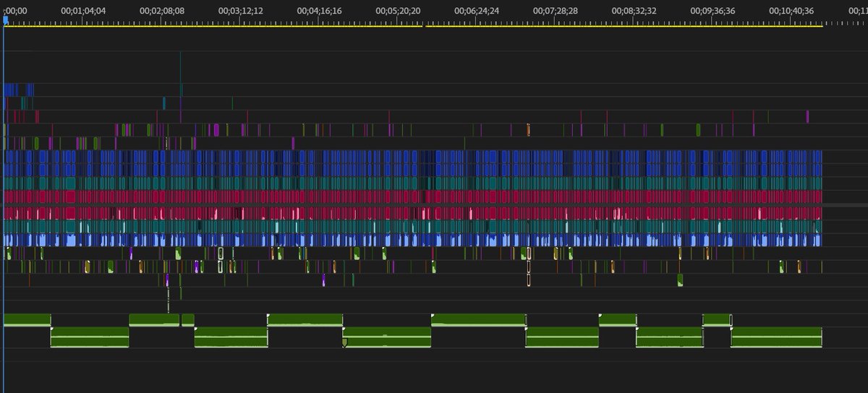The width and height of the screenshot is (868, 393).
Task: Jump to 00;10;40;36 on the time ruler
Action: (x=791, y=12)
